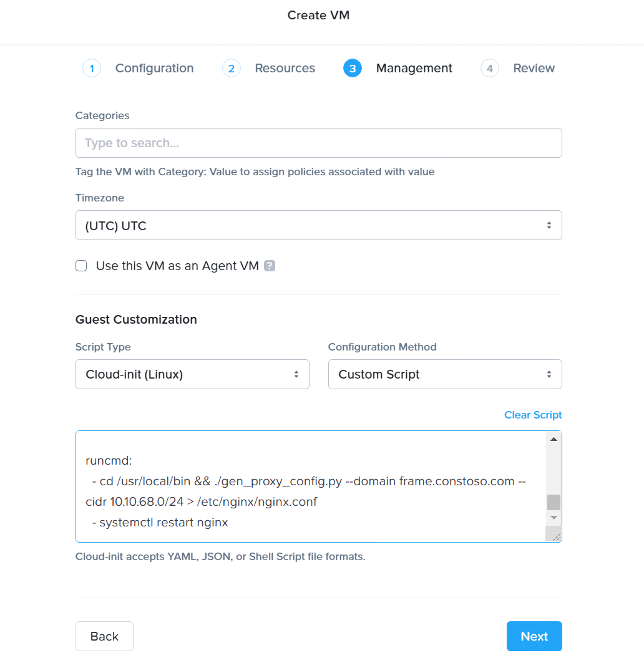The width and height of the screenshot is (644, 668).
Task: Click the script box scroll down arrow
Action: [x=553, y=518]
